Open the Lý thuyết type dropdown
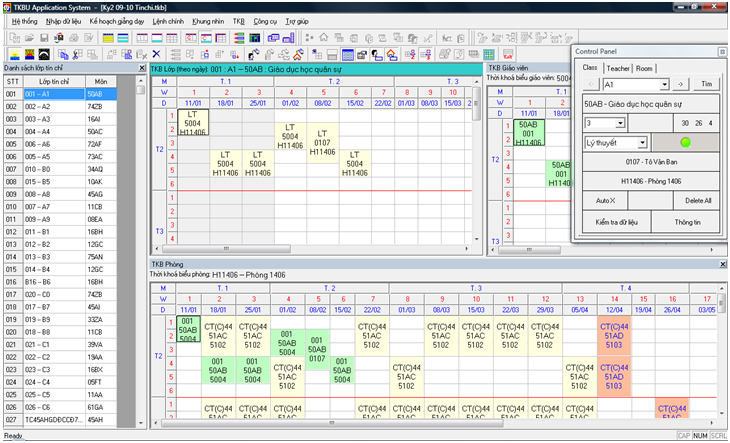730x443 pixels. (642, 143)
